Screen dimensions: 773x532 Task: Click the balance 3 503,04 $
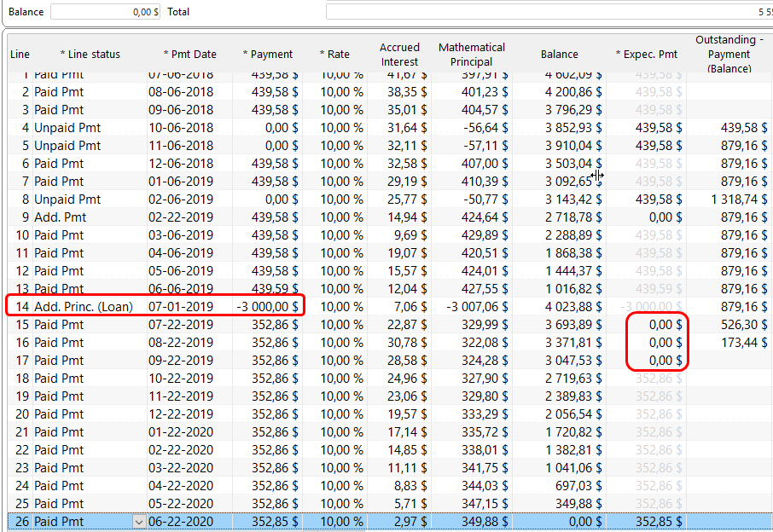(573, 164)
